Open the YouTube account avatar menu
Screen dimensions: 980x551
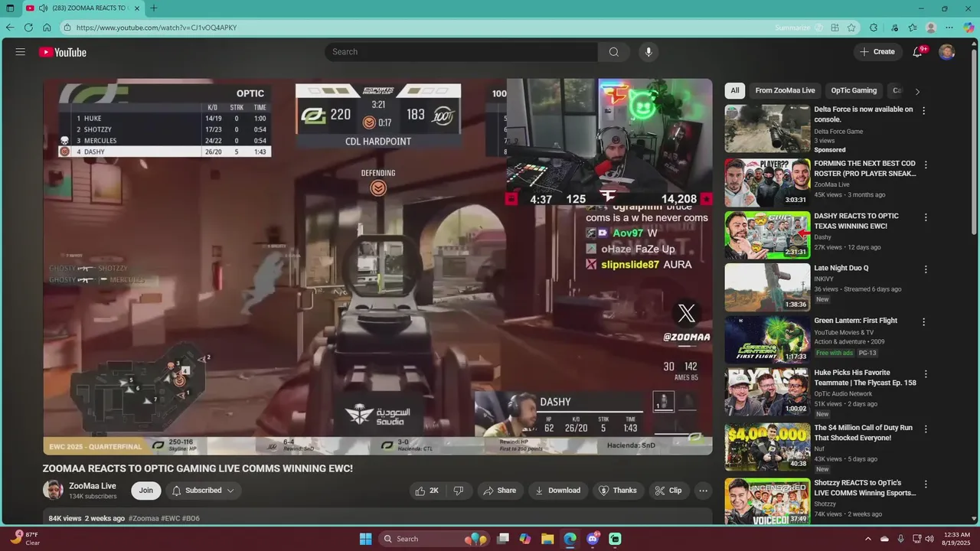point(947,52)
